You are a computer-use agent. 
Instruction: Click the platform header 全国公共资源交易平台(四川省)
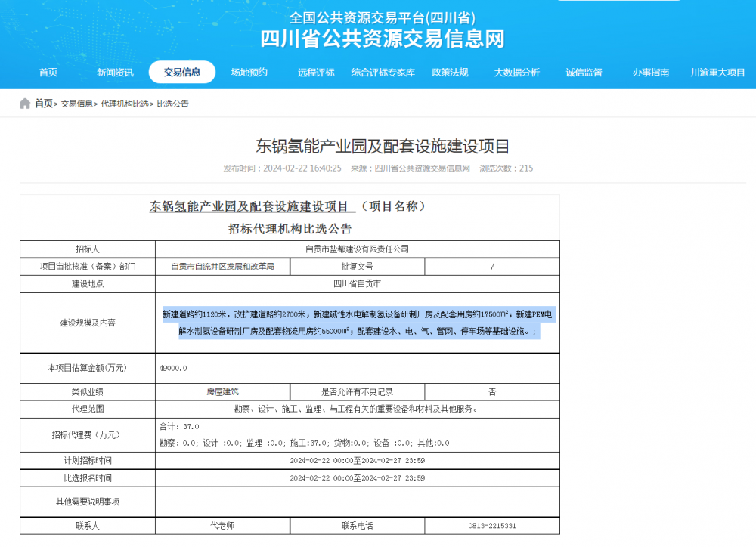tap(383, 18)
